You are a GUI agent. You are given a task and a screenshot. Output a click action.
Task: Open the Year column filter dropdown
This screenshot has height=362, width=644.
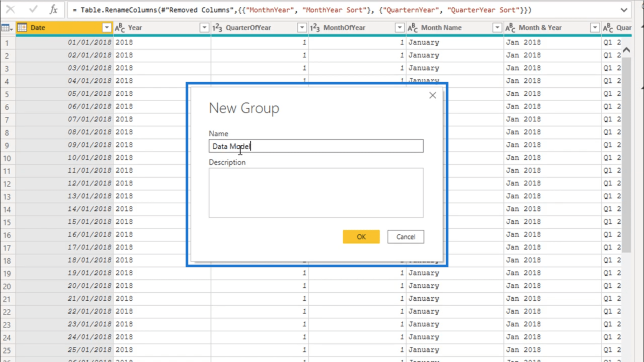pos(204,28)
